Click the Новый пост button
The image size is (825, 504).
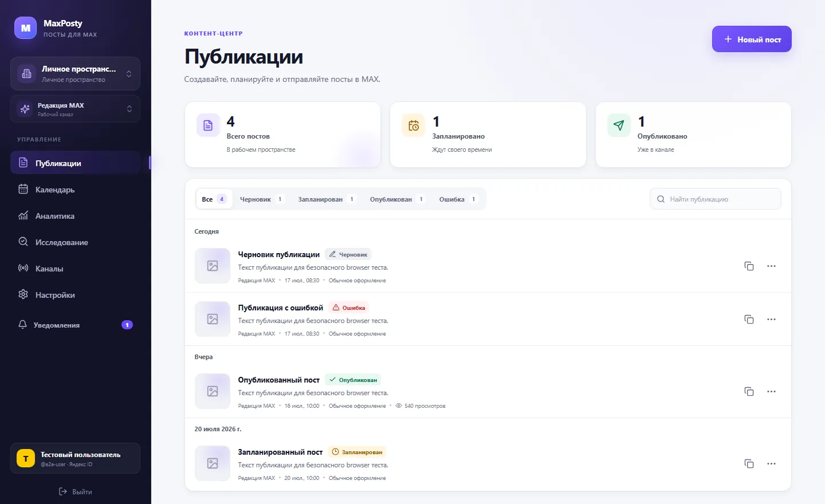(x=752, y=39)
